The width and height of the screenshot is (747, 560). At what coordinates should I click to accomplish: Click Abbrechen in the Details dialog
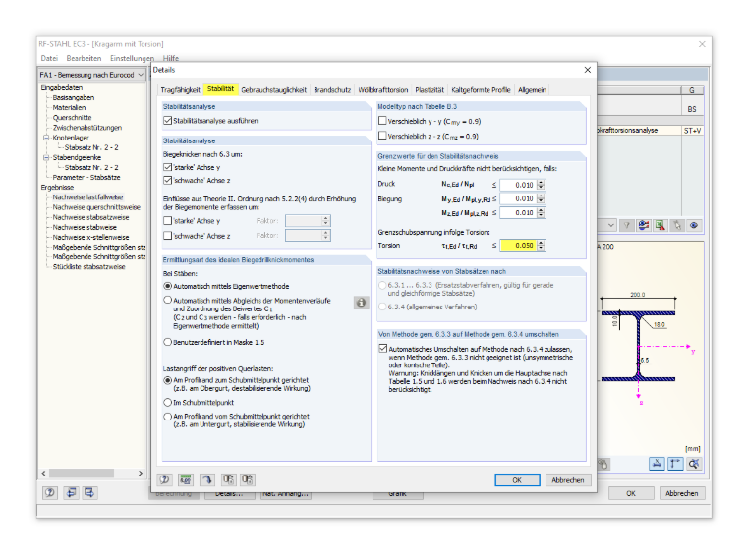pyautogui.click(x=568, y=480)
